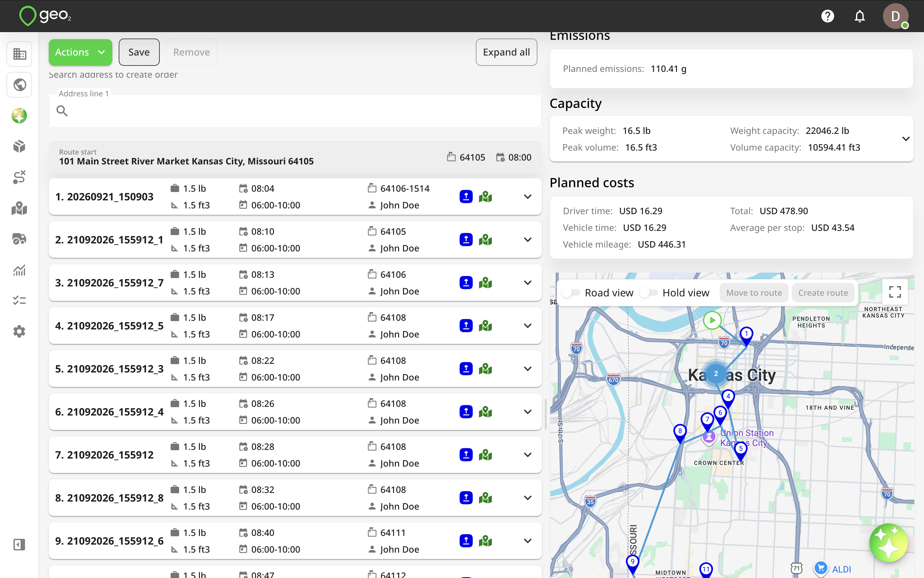The image size is (924, 578).
Task: Click green map icon for order 21092026_155912_3
Action: tap(485, 369)
